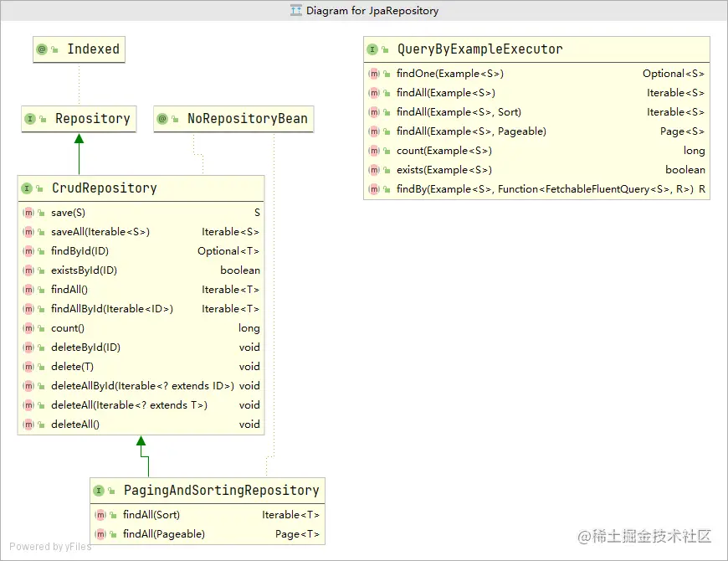Screen dimensions: 728x561
Task: Click the 'Powered by yFiles' label
Action: [x=50, y=547]
